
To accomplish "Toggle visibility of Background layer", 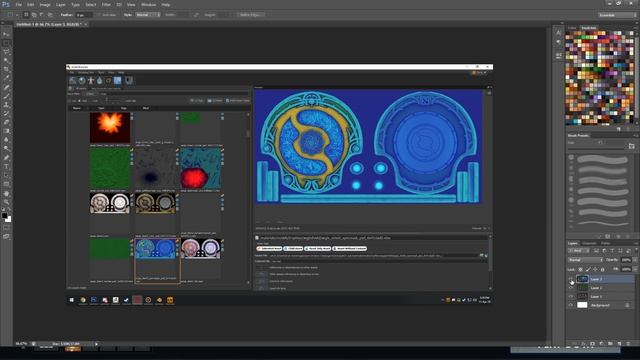I will click(571, 305).
